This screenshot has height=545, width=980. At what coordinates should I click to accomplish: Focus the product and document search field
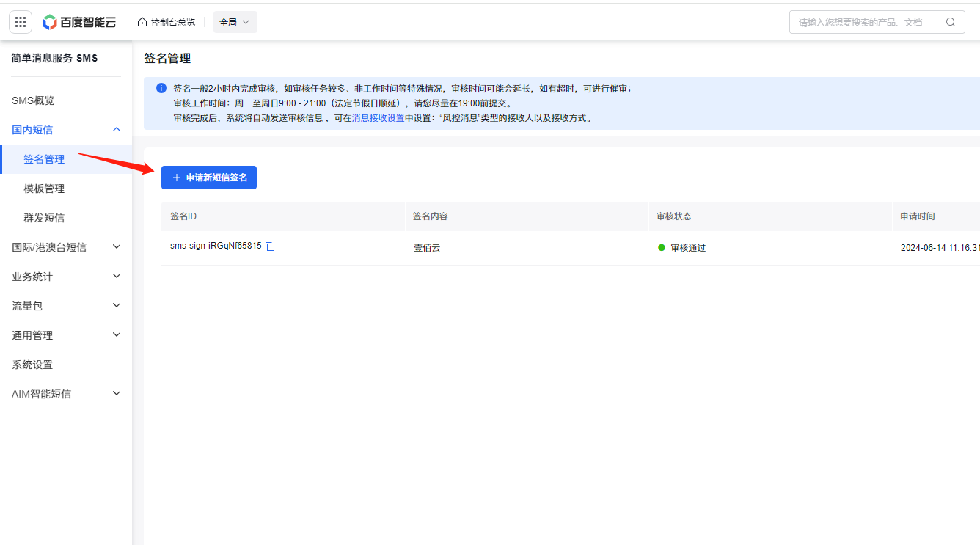click(x=866, y=22)
